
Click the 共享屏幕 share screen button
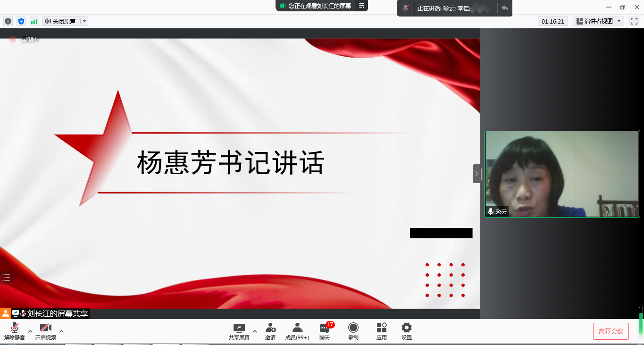(x=239, y=331)
